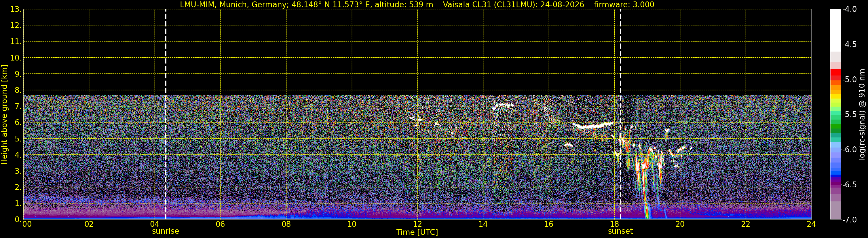This screenshot has height=238, width=868.
Task: Click the sunset label below axis
Action: point(620,231)
